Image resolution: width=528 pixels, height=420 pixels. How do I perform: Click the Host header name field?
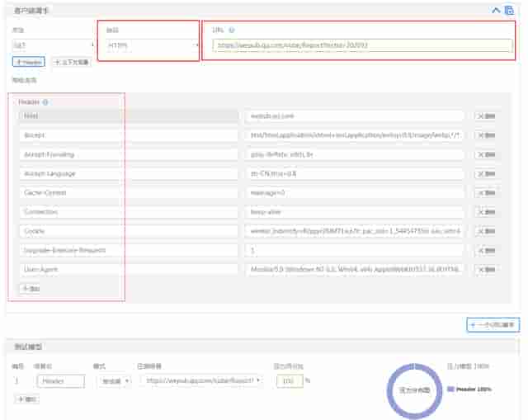point(129,116)
